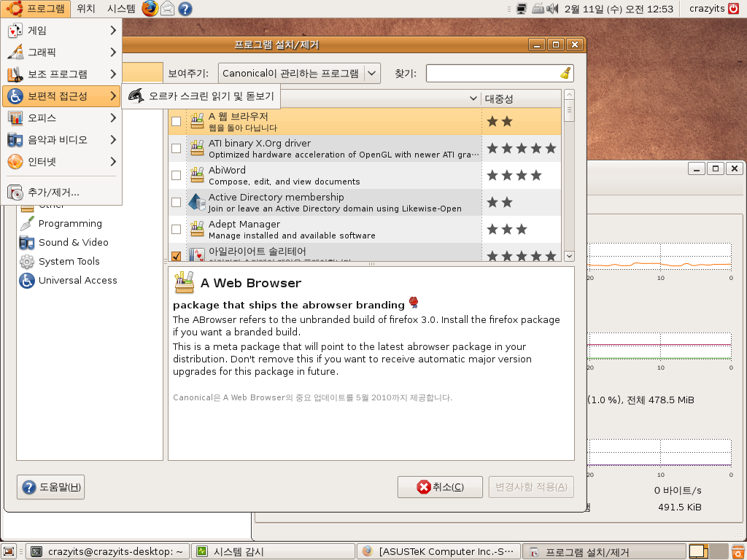747x560 pixels.
Task: Clear search with the broom icon
Action: (x=566, y=74)
